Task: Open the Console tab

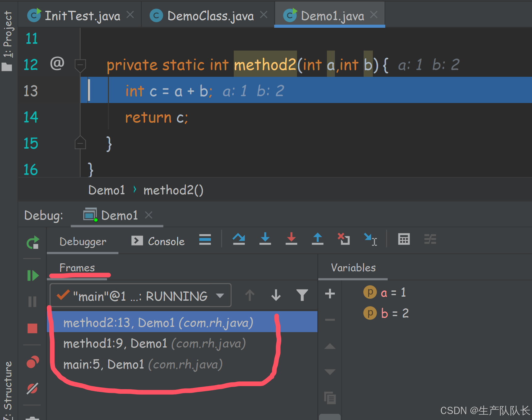Action: [158, 241]
